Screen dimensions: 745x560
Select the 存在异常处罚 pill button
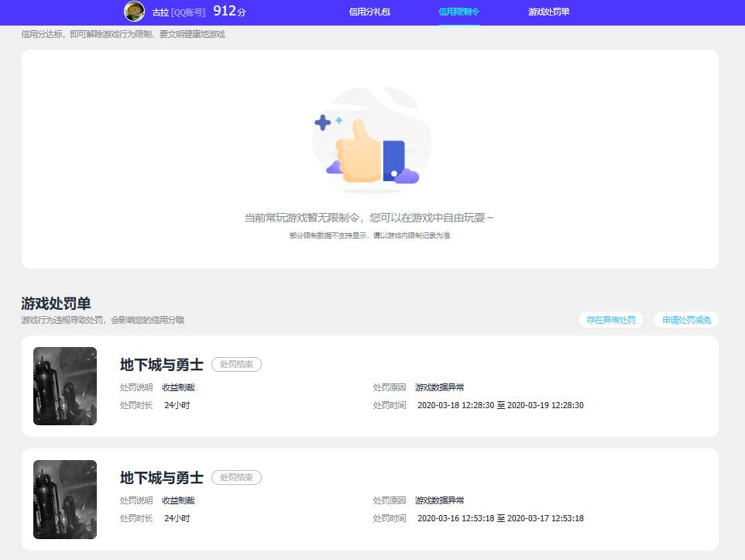point(610,319)
